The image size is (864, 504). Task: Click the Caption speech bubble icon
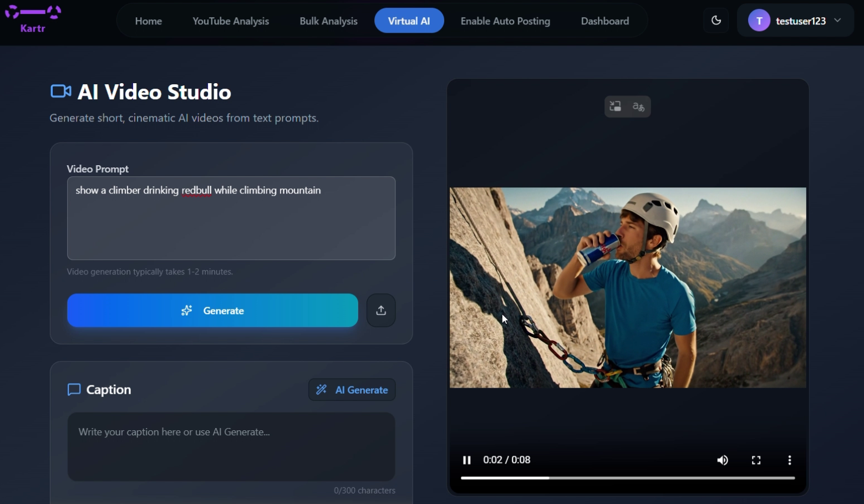click(74, 390)
